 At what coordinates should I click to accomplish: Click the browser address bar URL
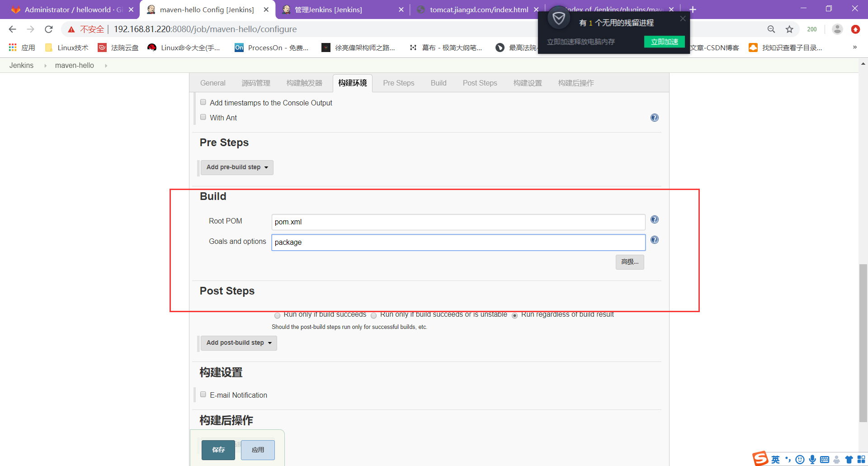tap(205, 29)
